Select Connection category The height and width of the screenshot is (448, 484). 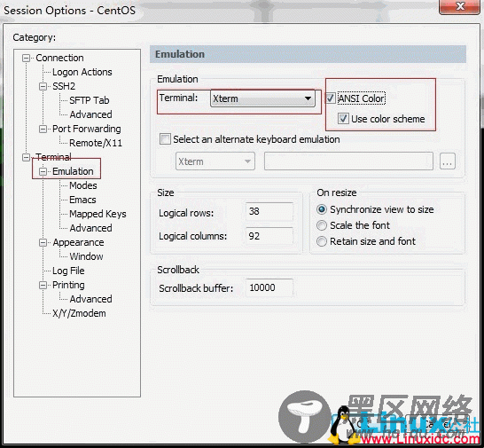pyautogui.click(x=59, y=58)
